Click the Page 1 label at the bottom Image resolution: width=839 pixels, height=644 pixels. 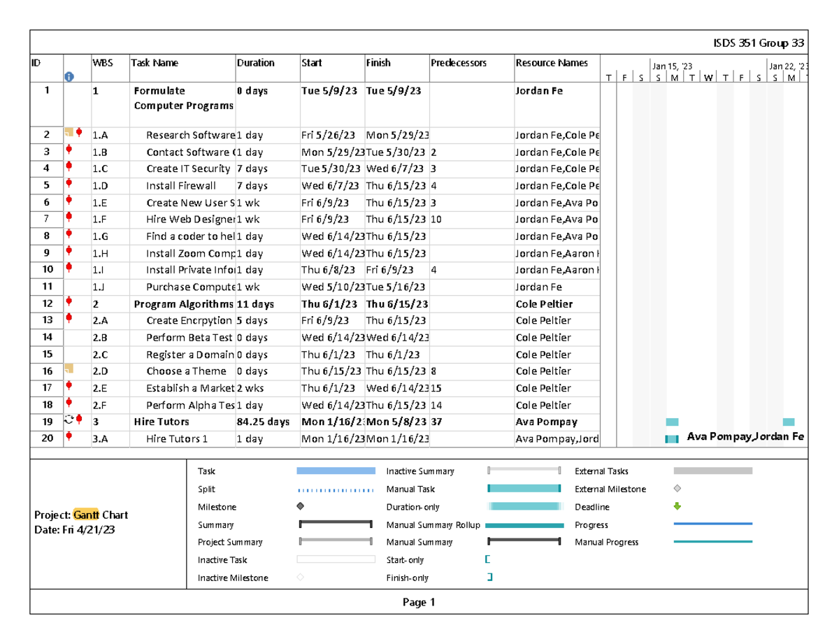tap(420, 601)
